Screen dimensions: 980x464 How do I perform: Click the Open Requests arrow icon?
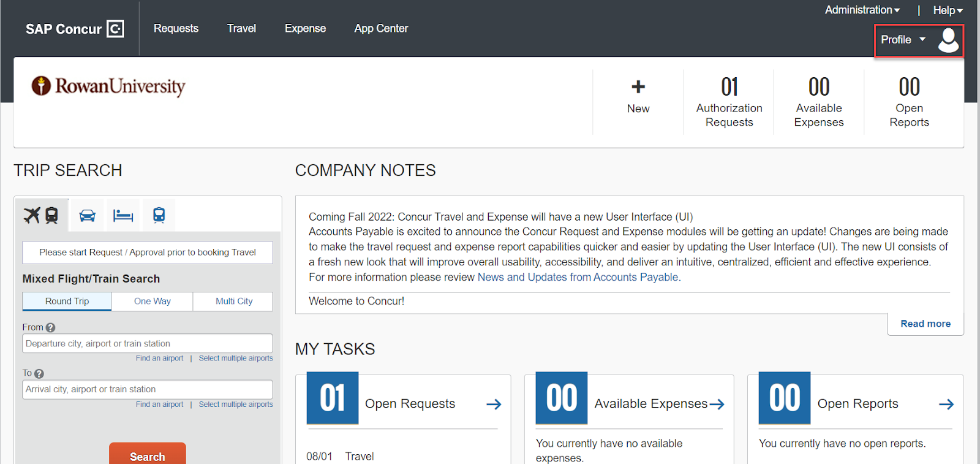[x=494, y=405]
